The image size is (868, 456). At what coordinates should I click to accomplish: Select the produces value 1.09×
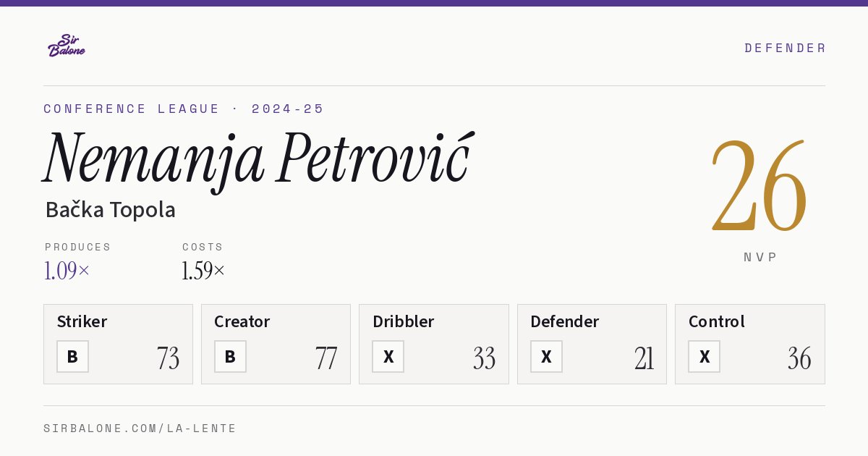pos(67,271)
